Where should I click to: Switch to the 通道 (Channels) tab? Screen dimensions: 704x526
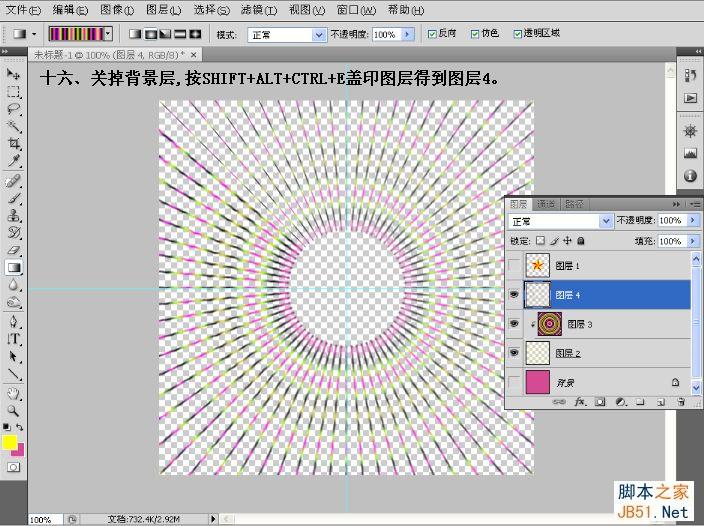546,204
